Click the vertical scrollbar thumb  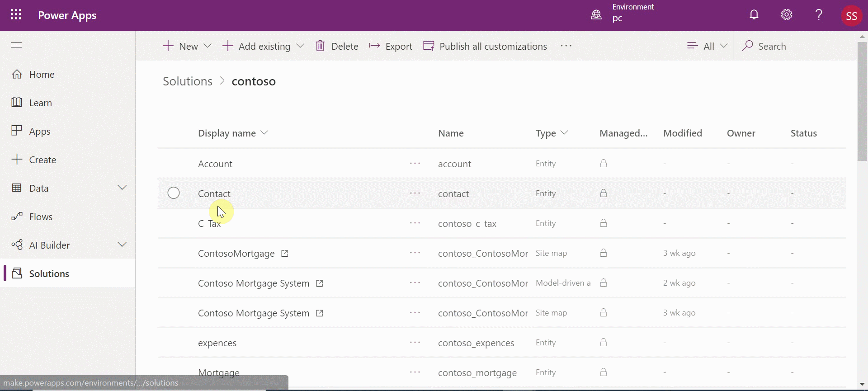click(862, 101)
